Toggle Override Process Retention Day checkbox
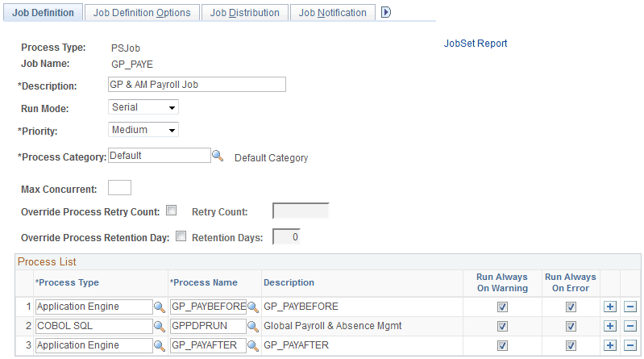 tap(181, 237)
